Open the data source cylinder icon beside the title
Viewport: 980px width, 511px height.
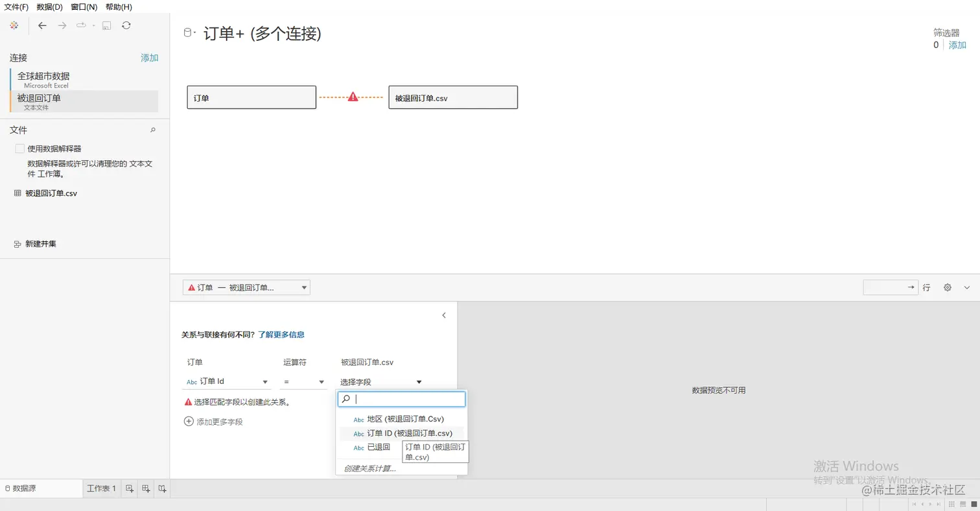(188, 33)
